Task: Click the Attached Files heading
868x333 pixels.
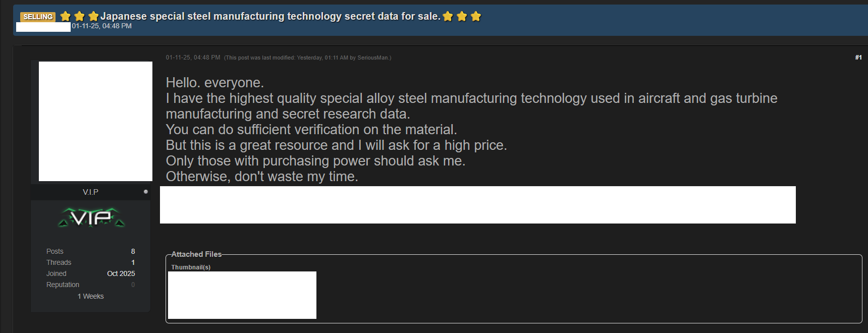Action: 196,254
